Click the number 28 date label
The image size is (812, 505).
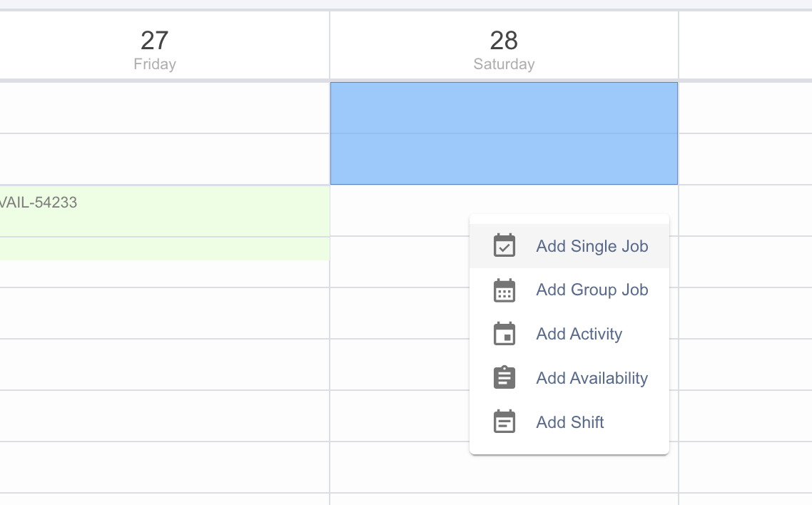504,41
